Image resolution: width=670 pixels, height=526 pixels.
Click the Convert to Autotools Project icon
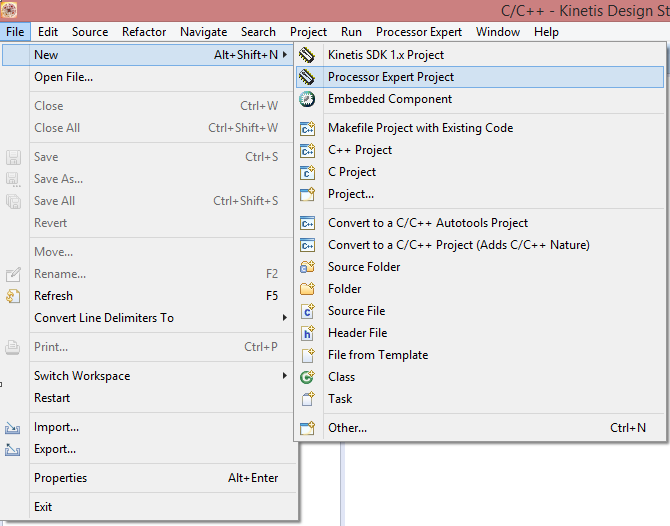point(307,223)
